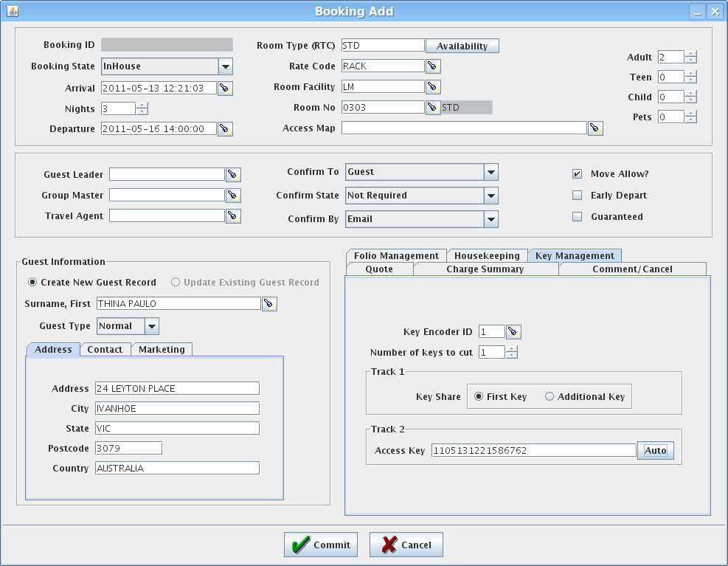Click the City field

tap(177, 409)
